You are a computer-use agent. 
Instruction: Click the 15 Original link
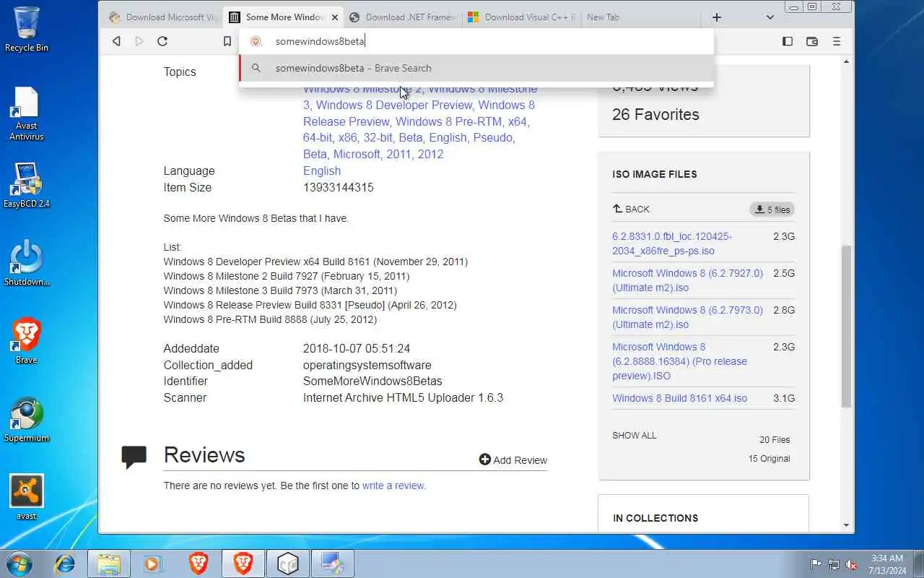pos(770,459)
